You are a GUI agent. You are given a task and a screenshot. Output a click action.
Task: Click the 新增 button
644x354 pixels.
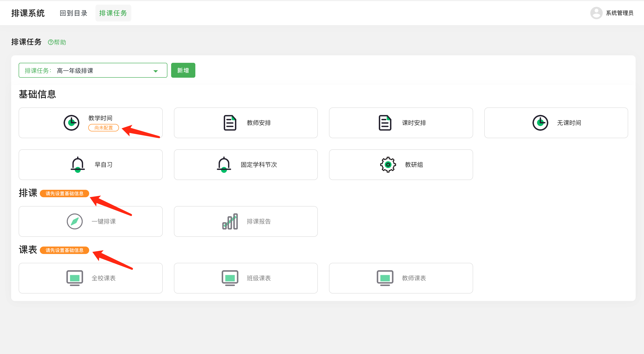pos(183,70)
